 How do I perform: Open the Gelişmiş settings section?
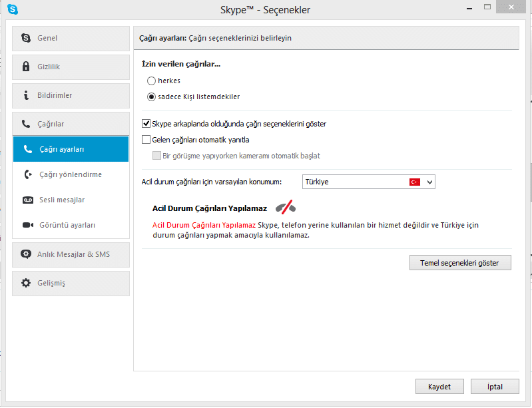pyautogui.click(x=71, y=283)
